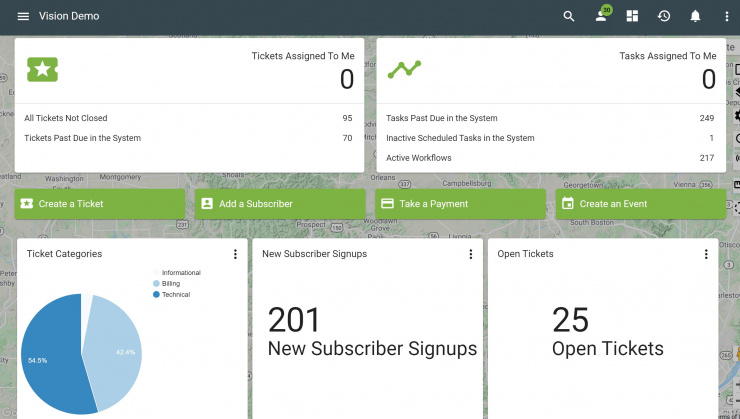Click the Open Tickets card title
The width and height of the screenshot is (740, 419).
(525, 254)
